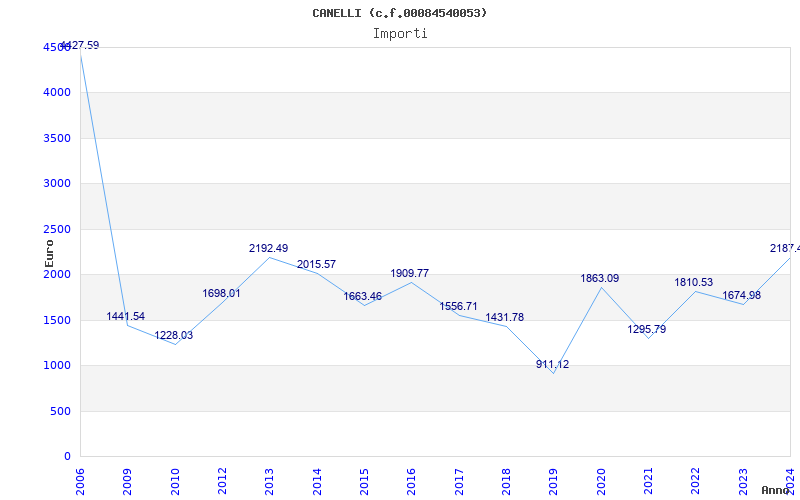800x500 pixels.
Task: Select the 1909.77 data label
Action: tap(409, 273)
